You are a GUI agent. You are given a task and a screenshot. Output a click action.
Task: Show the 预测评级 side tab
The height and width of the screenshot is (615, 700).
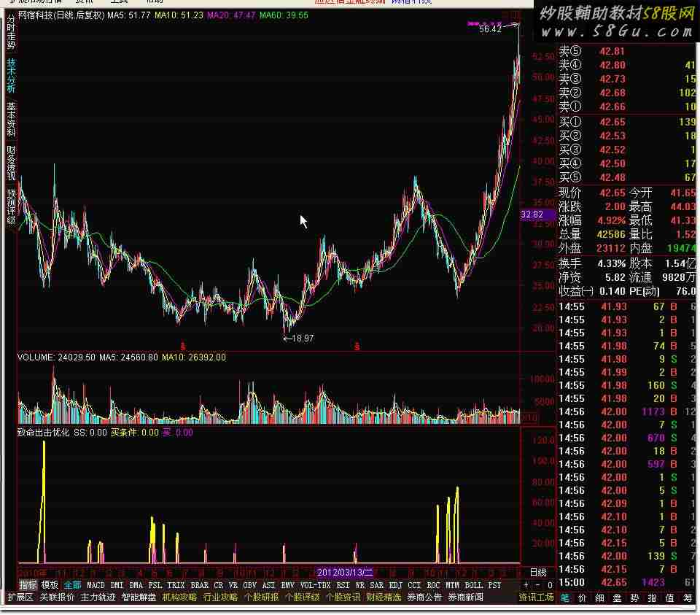(11, 206)
